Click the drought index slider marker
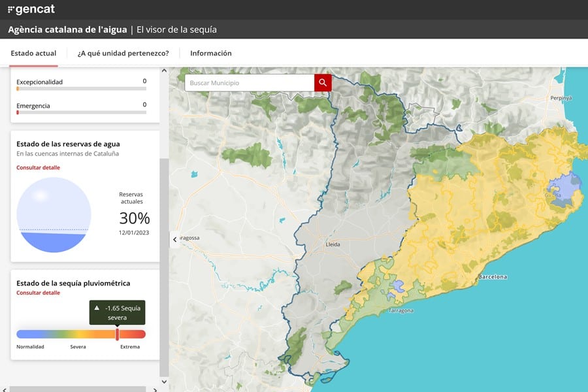 pyautogui.click(x=117, y=334)
